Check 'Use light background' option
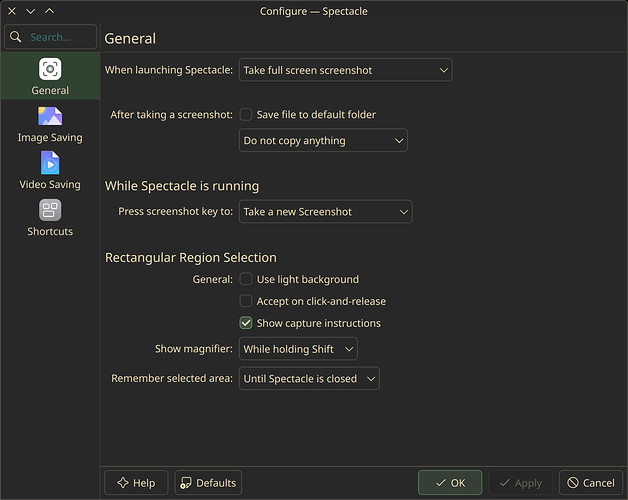 pos(246,279)
